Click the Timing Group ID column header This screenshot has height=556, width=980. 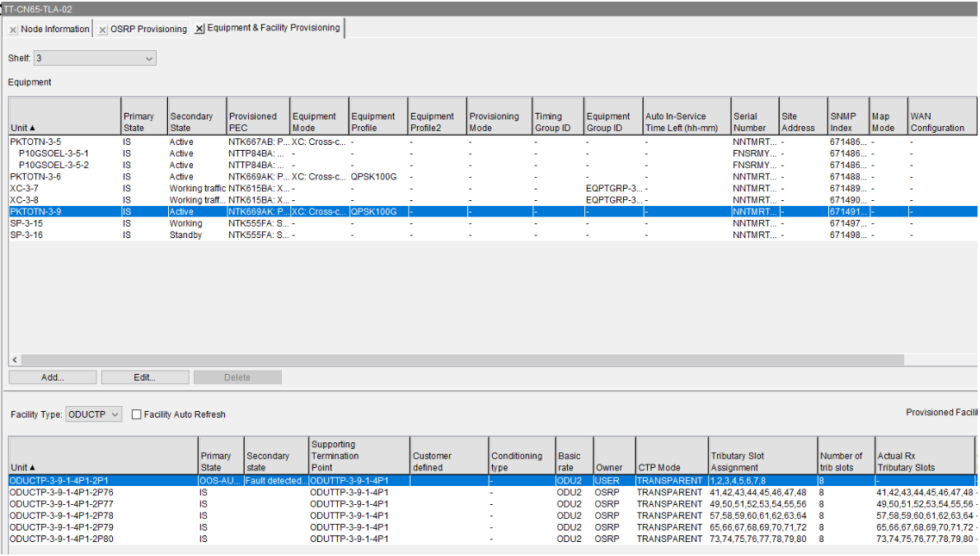[x=558, y=116]
